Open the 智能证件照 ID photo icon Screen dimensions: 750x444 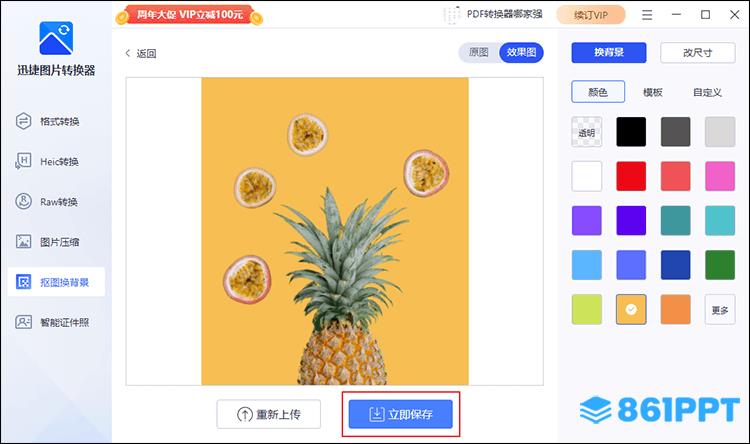tap(23, 322)
